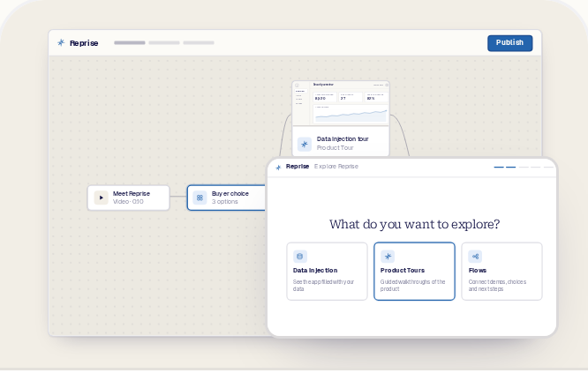
Task: Click the Reprise logo in the preview window
Action: [278, 168]
